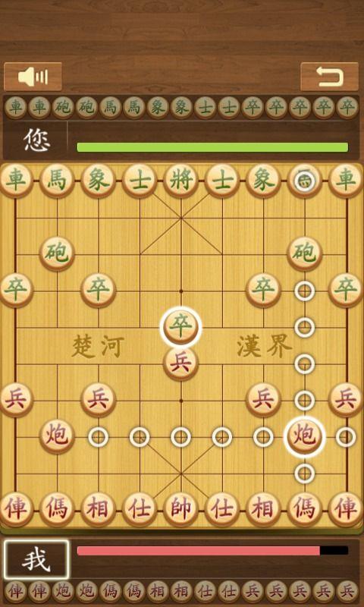Toggle sound with the speaker icon

pyautogui.click(x=33, y=77)
